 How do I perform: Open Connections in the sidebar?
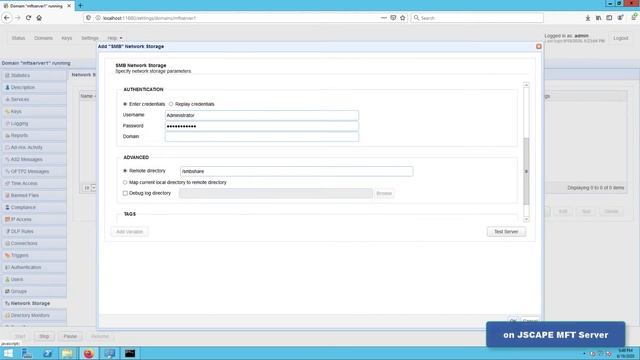click(x=33, y=243)
